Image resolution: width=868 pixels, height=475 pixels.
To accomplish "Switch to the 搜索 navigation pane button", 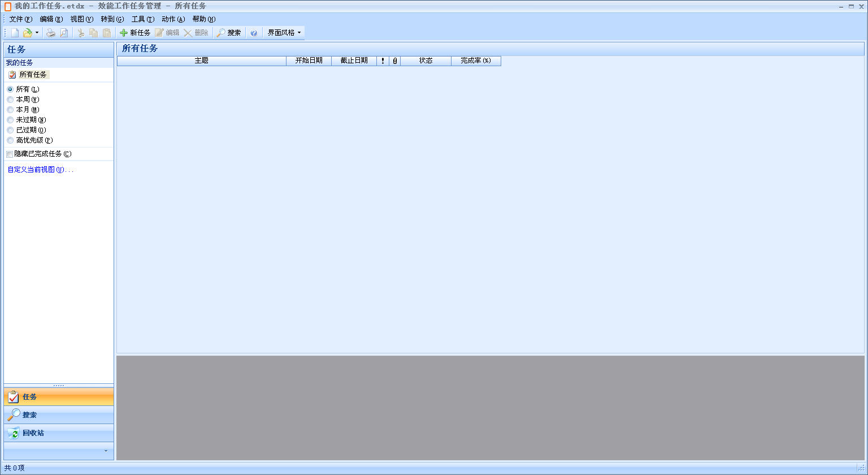I will coord(59,415).
